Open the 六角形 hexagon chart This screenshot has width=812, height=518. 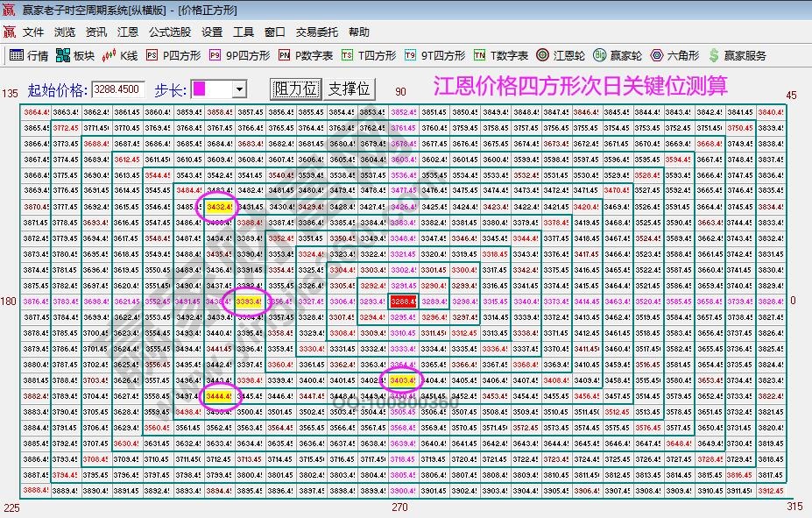click(x=674, y=55)
